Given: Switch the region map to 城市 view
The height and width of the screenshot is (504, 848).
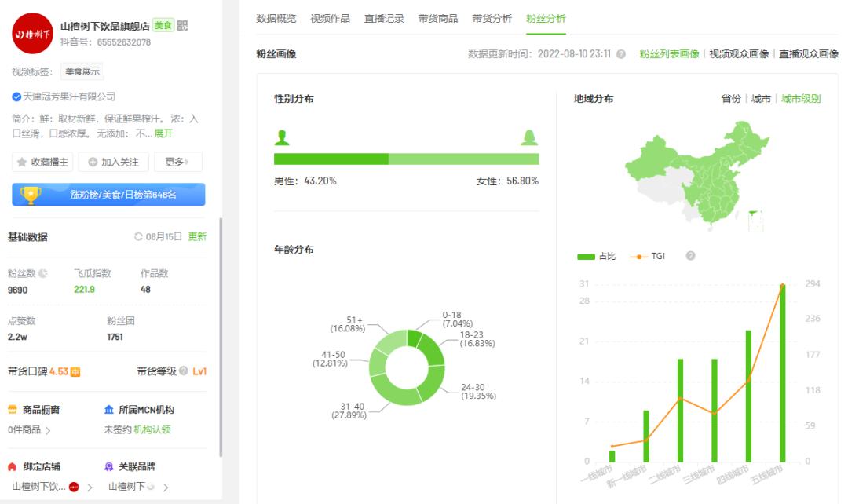Looking at the screenshot, I should coord(762,99).
